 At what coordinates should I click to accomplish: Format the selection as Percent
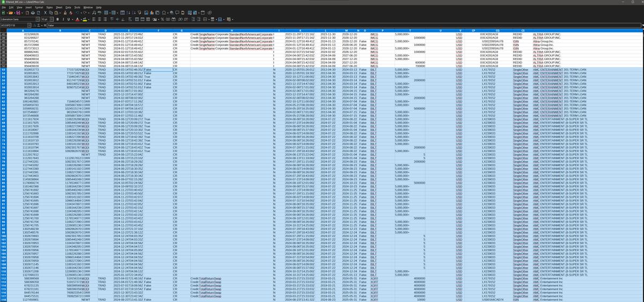[162, 19]
